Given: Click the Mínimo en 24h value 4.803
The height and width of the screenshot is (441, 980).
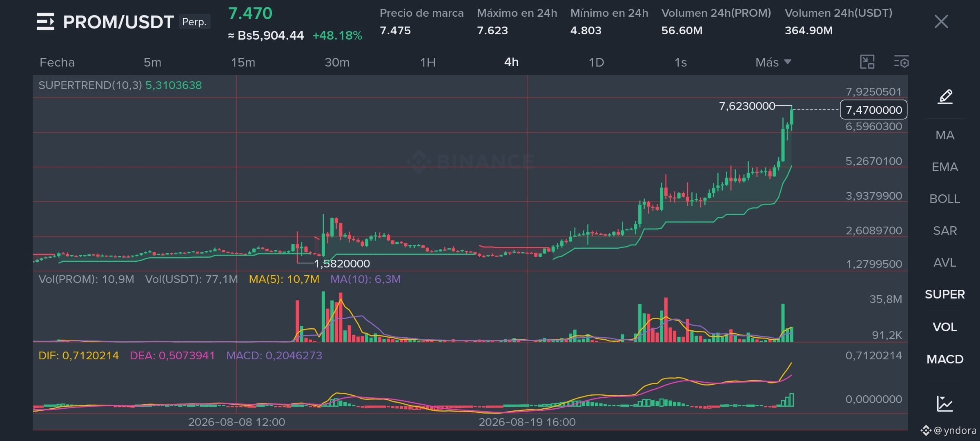Looking at the screenshot, I should [x=586, y=31].
